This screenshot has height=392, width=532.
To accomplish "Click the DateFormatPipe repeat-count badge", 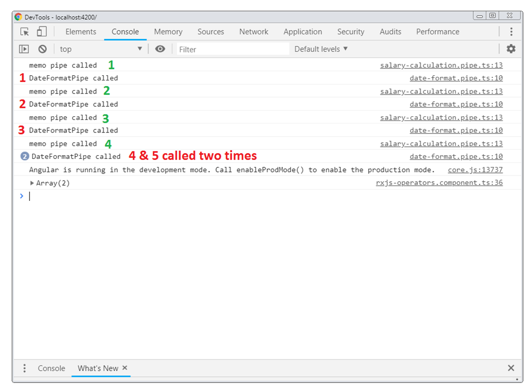I will pyautogui.click(x=24, y=156).
